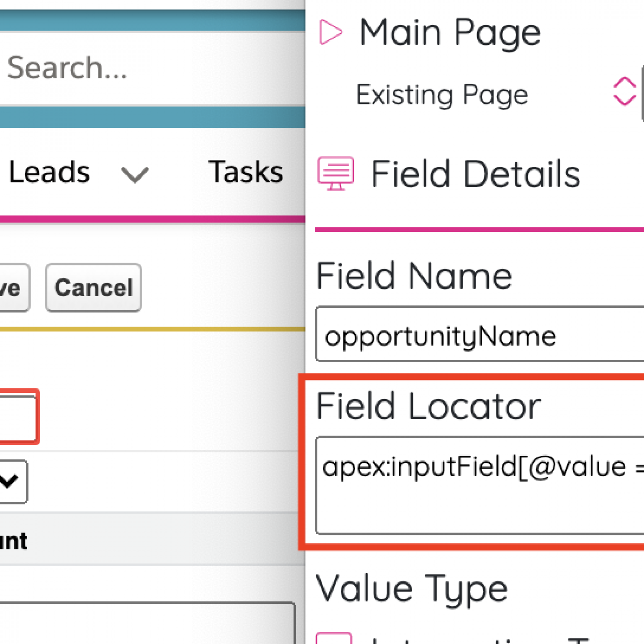Open the Existing Page up-down selector
644x644 pixels.
pyautogui.click(x=624, y=91)
